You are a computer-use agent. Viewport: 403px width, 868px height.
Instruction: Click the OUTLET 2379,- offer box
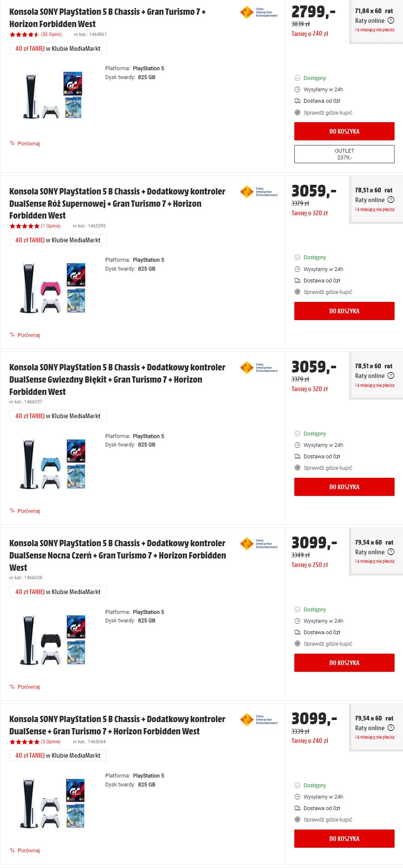344,154
